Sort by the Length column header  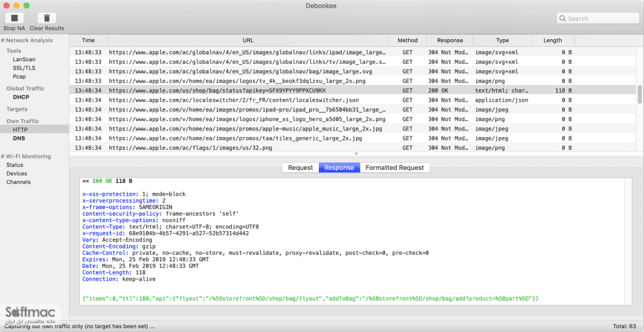coord(553,41)
